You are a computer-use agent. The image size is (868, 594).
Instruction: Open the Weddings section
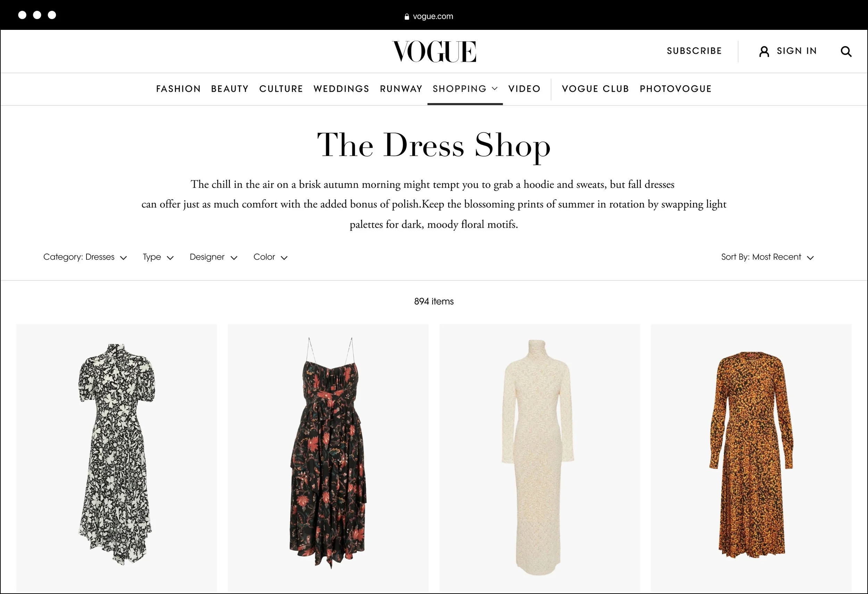point(341,89)
